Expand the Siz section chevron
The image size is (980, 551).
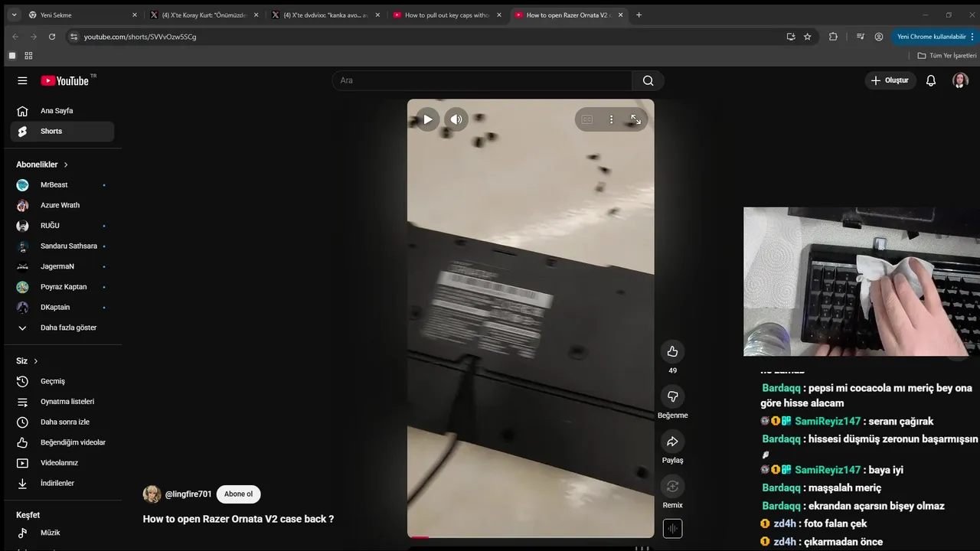(x=35, y=361)
